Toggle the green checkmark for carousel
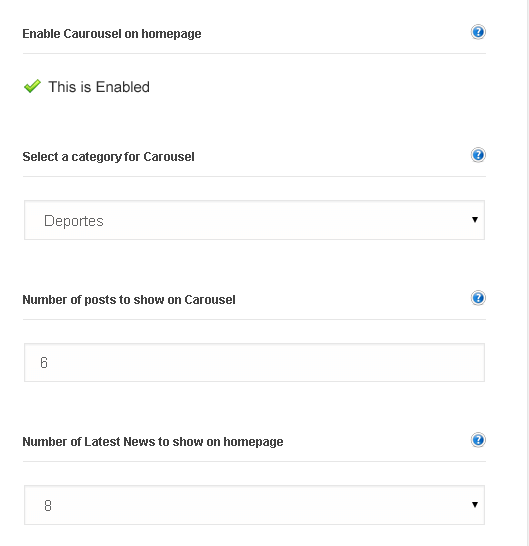This screenshot has height=546, width=529. tap(32, 86)
